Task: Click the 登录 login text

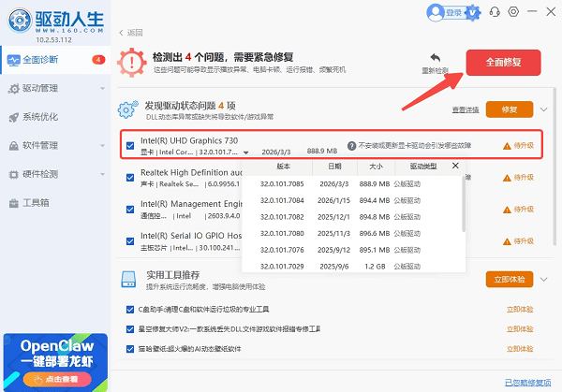Action: 453,13
